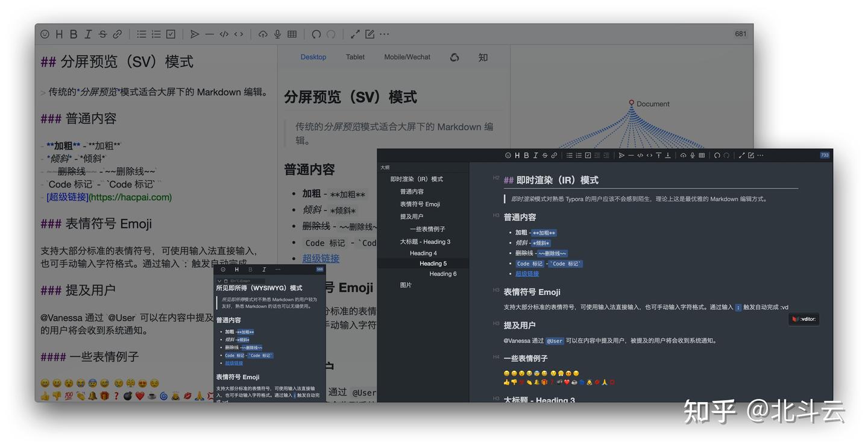The height and width of the screenshot is (448, 868).
Task: Insert a task list checkbox item
Action: pos(171,34)
